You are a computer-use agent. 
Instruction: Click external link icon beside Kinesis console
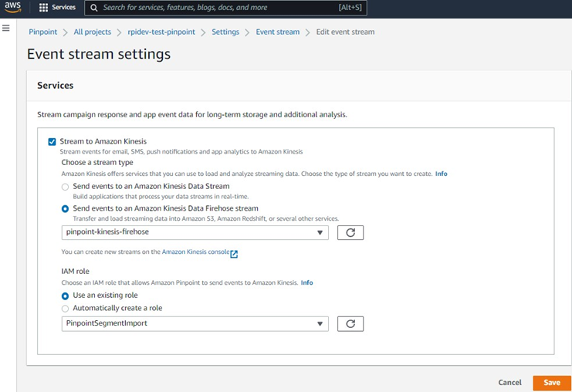pos(234,253)
